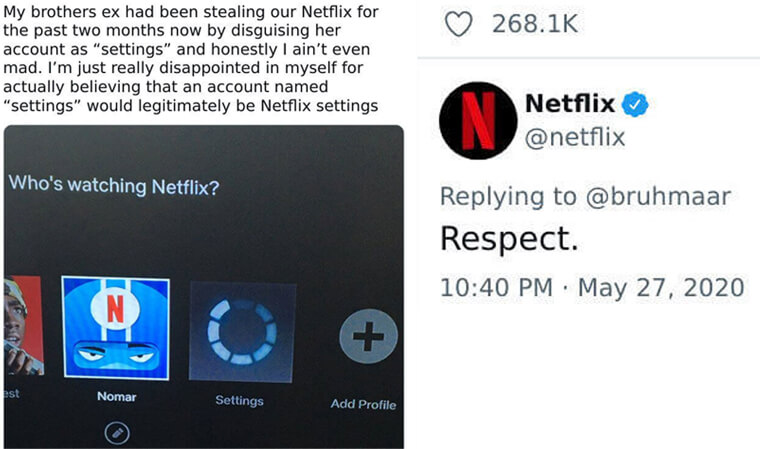Click the Settings profile name label
Image resolution: width=760 pixels, height=449 pixels.
(239, 401)
